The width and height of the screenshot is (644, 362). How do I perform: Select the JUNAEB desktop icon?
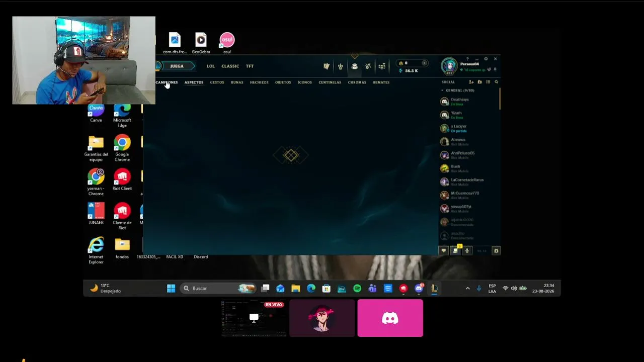pos(96,214)
